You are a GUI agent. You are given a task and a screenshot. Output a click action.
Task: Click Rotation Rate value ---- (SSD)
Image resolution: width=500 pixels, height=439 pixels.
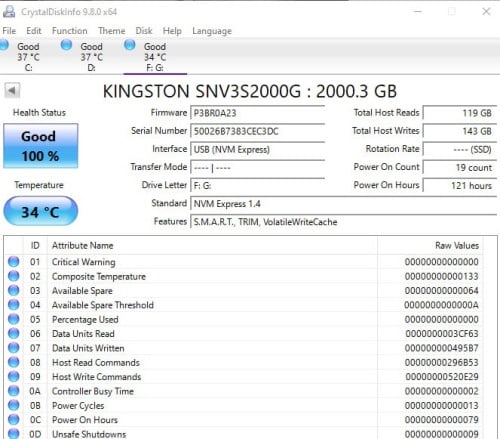tap(460, 149)
